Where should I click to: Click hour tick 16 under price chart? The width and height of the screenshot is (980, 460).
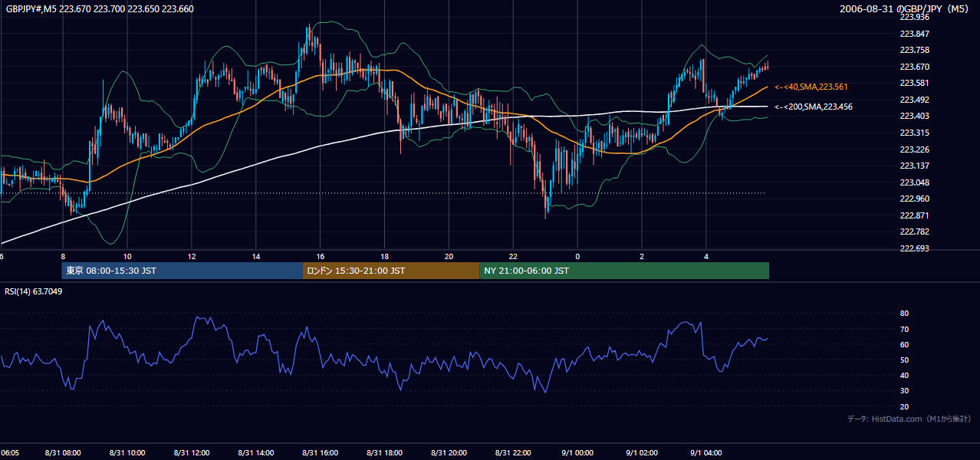321,256
